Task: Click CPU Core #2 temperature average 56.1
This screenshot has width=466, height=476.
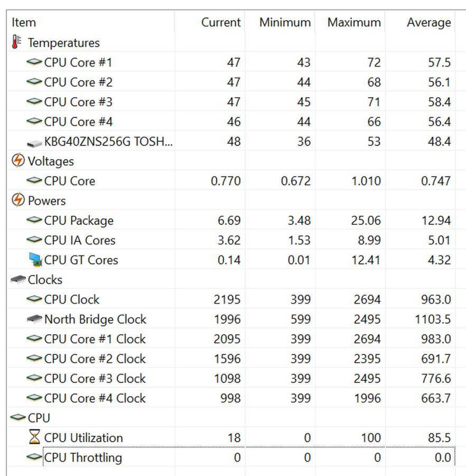Action: (x=439, y=82)
